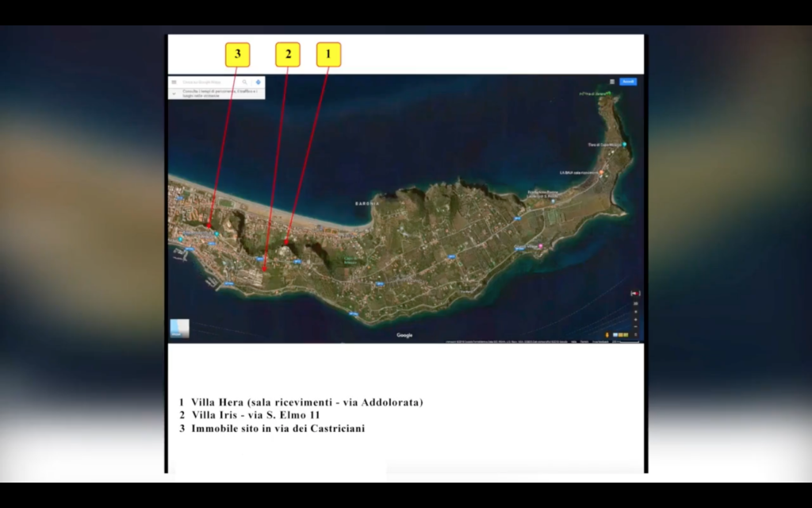This screenshot has height=508, width=812.
Task: Toggle the map layer thumbnail
Action: click(x=180, y=329)
